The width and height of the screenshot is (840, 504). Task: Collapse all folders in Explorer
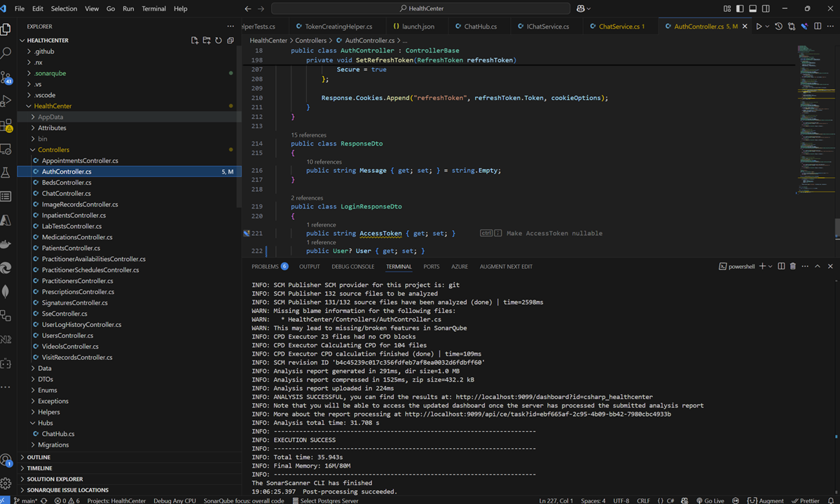[230, 40]
